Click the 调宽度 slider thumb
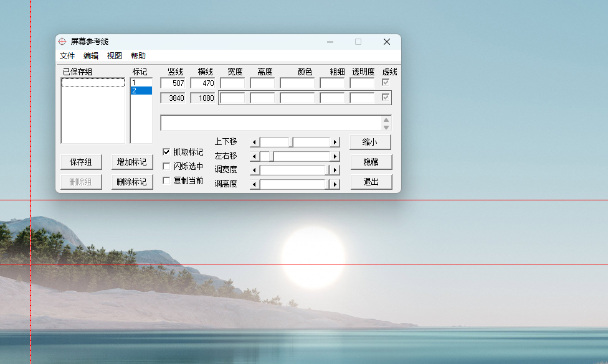 tap(327, 170)
